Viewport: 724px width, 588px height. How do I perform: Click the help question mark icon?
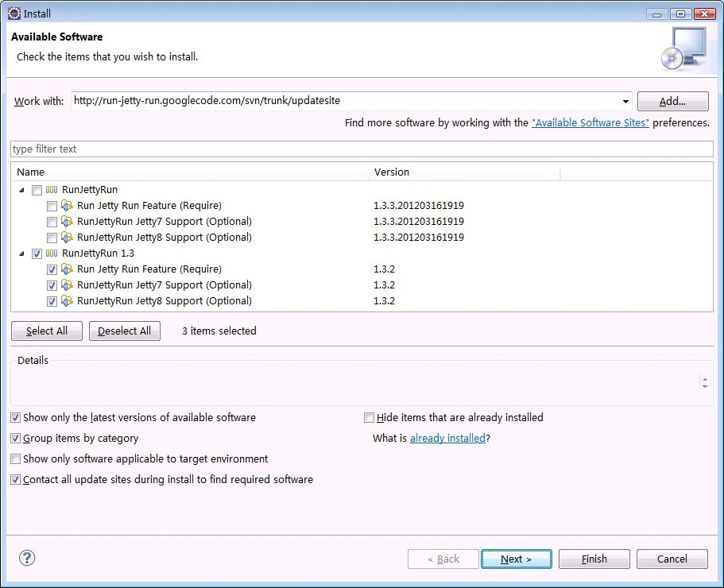click(x=26, y=558)
